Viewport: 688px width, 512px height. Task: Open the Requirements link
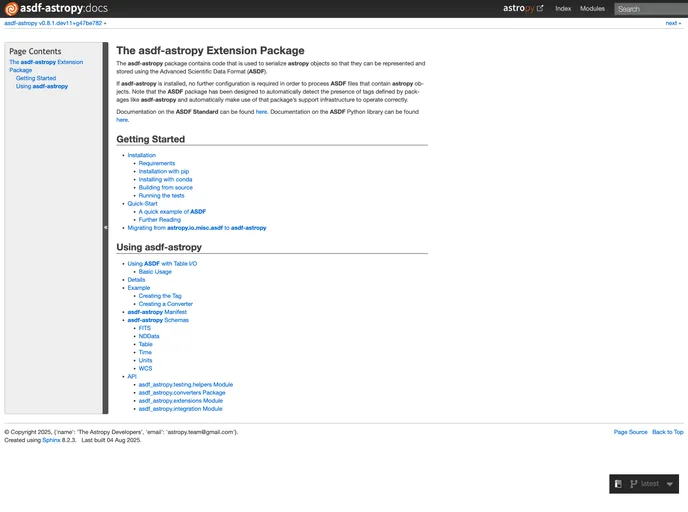(157, 163)
